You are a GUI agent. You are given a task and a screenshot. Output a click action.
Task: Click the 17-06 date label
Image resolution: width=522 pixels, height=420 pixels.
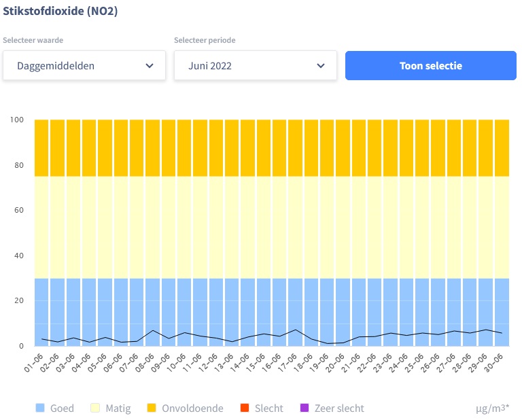[288, 363]
